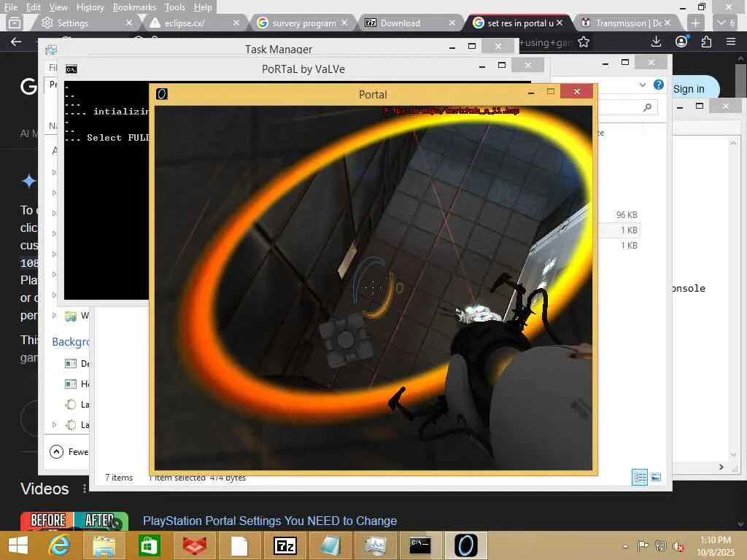Open the Firefox downloads panel
Screen dimensions: 747x560
click(x=656, y=42)
